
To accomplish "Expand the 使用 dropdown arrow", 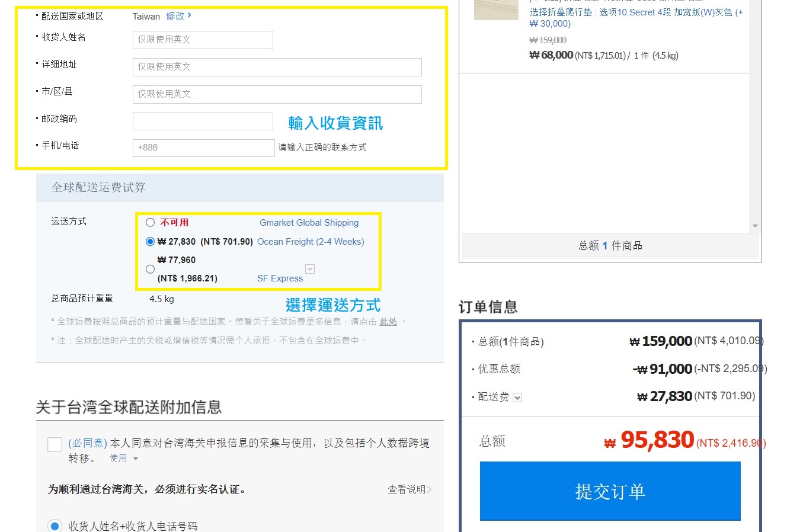I will tap(136, 459).
